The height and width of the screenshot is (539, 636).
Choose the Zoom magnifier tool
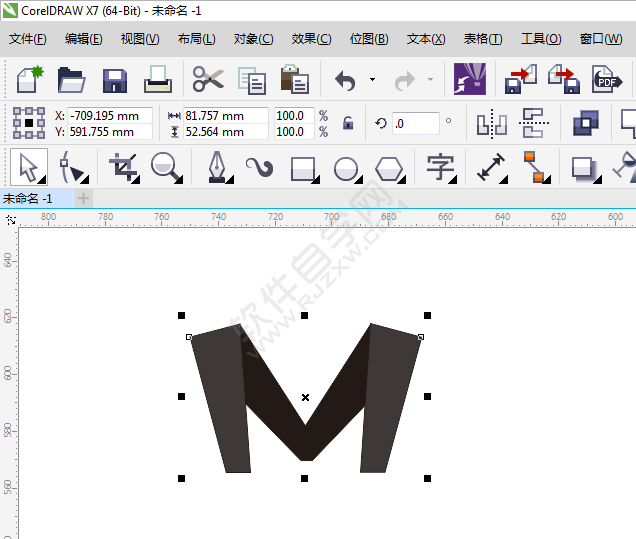point(167,166)
